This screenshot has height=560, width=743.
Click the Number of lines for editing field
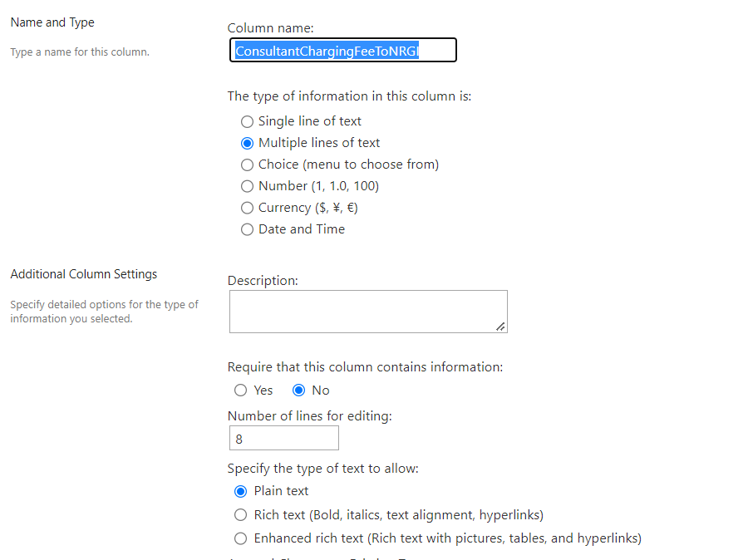pos(283,438)
